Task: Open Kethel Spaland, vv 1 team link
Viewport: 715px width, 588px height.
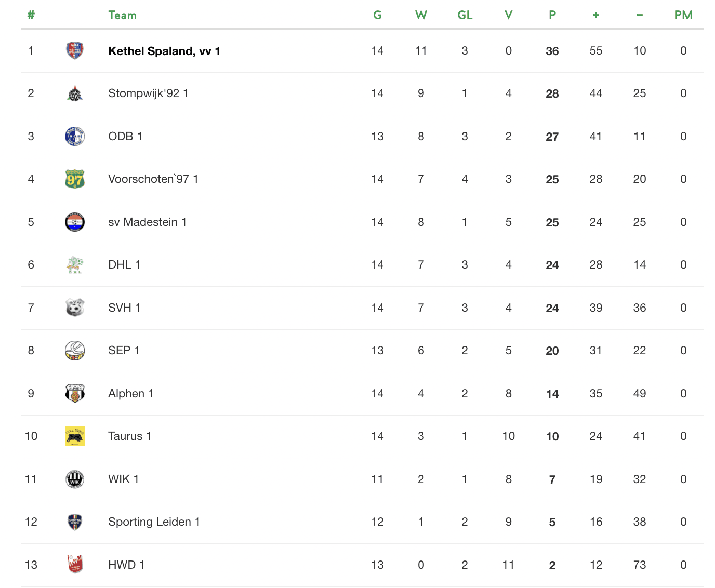Action: pyautogui.click(x=164, y=51)
